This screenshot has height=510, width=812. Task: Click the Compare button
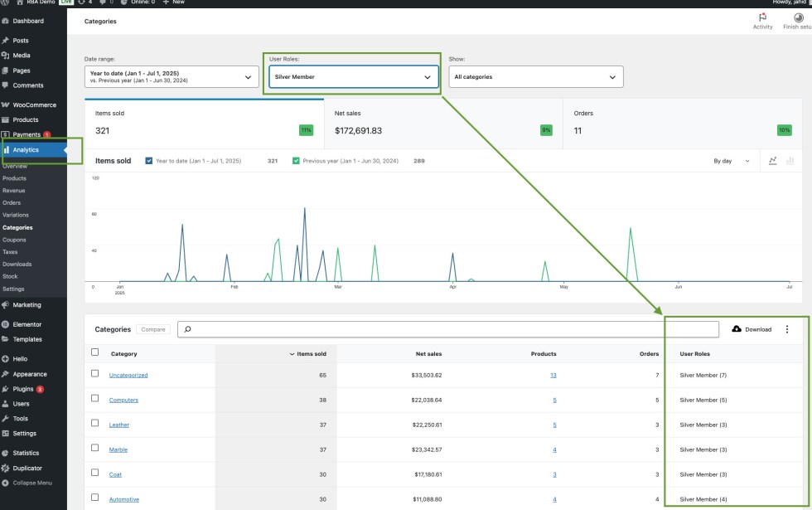click(x=152, y=329)
